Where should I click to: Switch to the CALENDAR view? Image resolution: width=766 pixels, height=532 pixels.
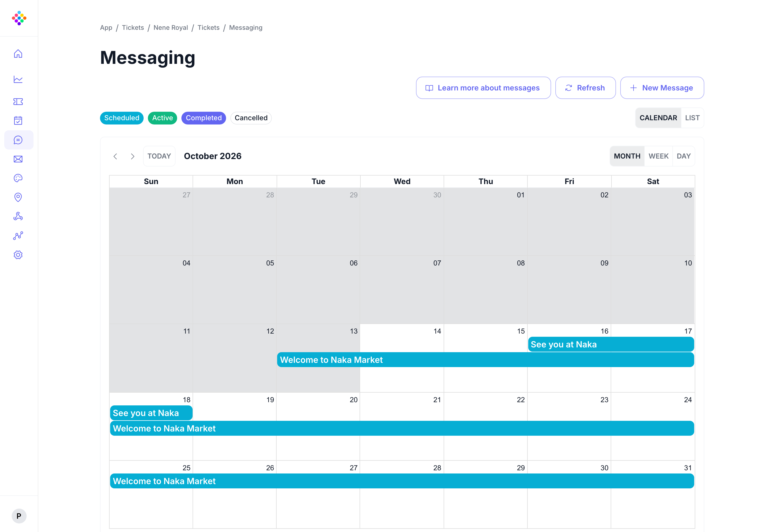pyautogui.click(x=658, y=118)
